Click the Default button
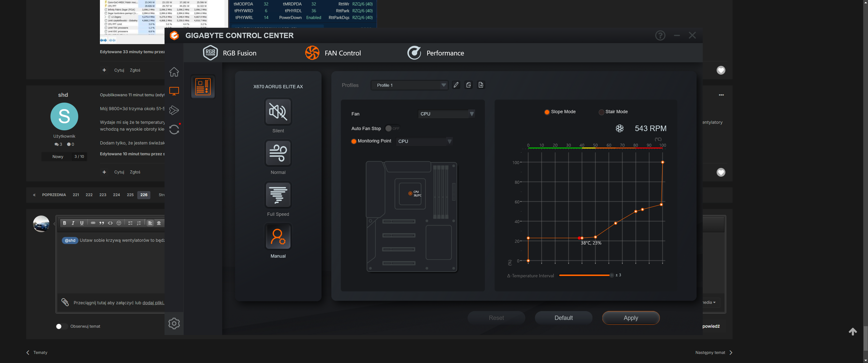This screenshot has width=868, height=363. tap(563, 318)
